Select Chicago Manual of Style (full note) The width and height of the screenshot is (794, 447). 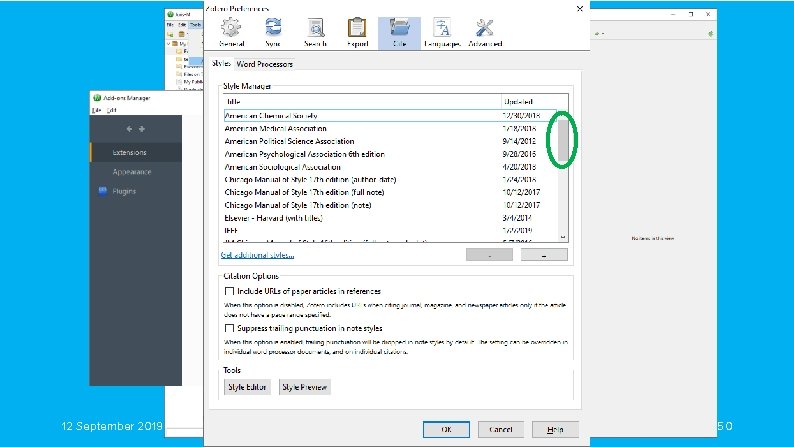[x=390, y=192]
